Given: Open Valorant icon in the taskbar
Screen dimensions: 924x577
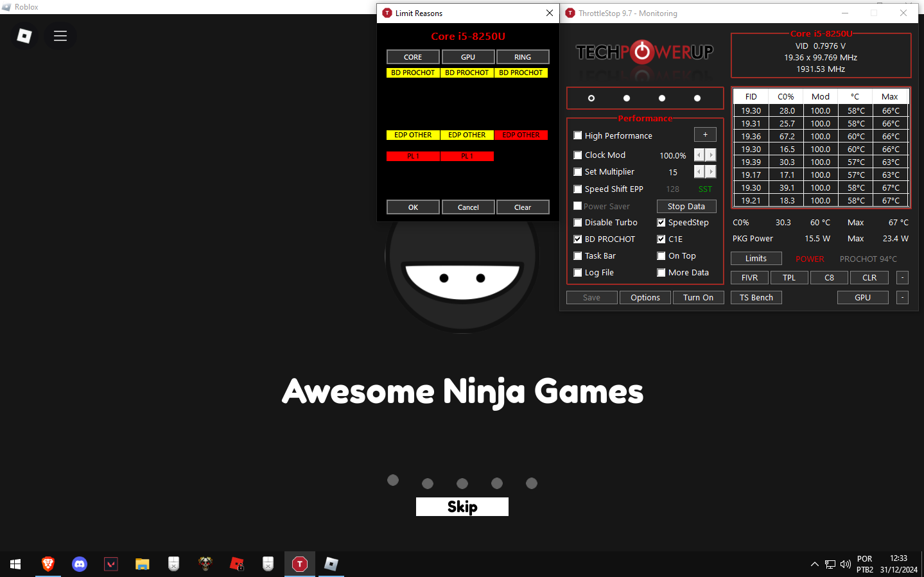Looking at the screenshot, I should tap(111, 564).
